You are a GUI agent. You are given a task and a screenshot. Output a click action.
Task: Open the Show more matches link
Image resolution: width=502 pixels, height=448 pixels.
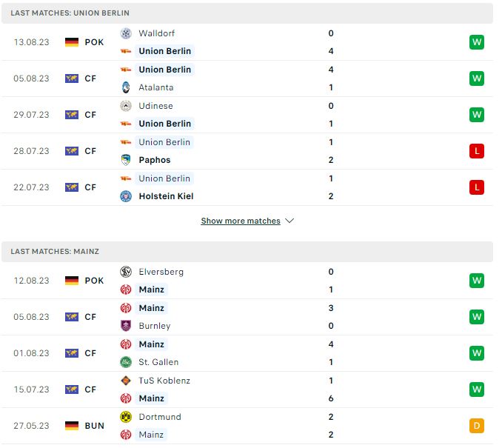(x=241, y=221)
